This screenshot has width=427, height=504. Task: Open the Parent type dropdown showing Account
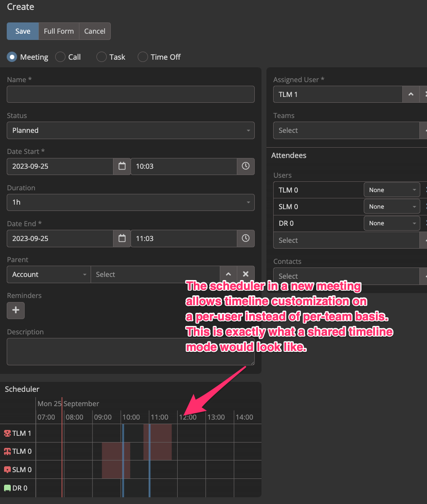click(49, 274)
